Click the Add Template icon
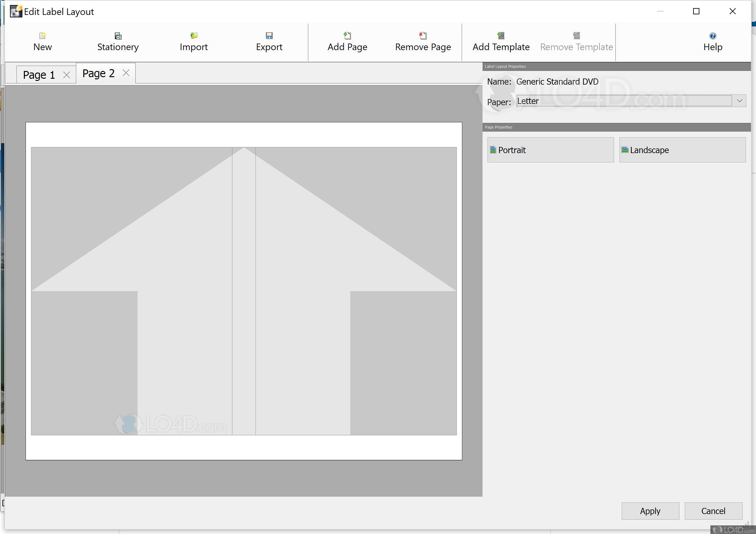This screenshot has width=756, height=534. pos(501,35)
